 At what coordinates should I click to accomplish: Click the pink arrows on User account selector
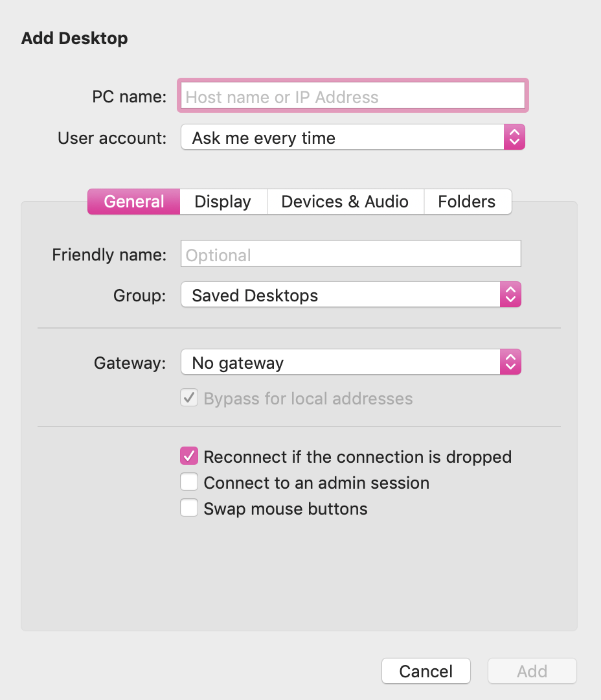pyautogui.click(x=514, y=137)
